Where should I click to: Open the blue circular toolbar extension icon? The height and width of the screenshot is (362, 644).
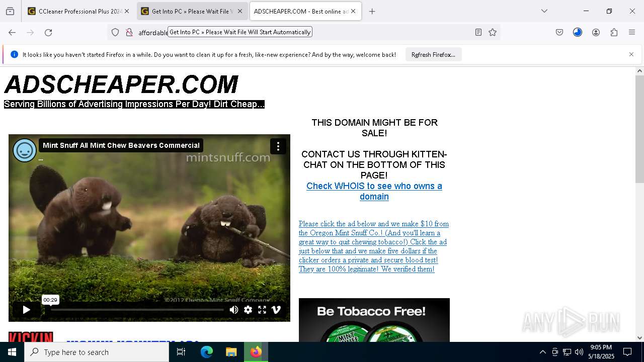578,32
